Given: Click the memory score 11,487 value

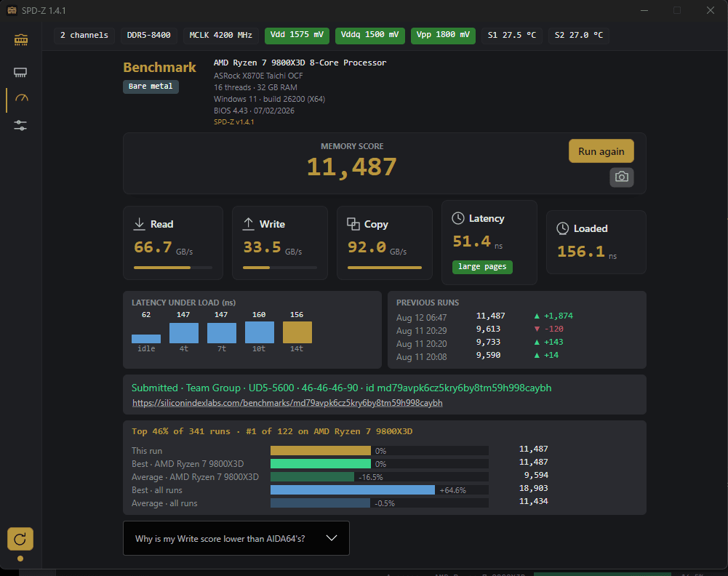Looking at the screenshot, I should [x=351, y=167].
